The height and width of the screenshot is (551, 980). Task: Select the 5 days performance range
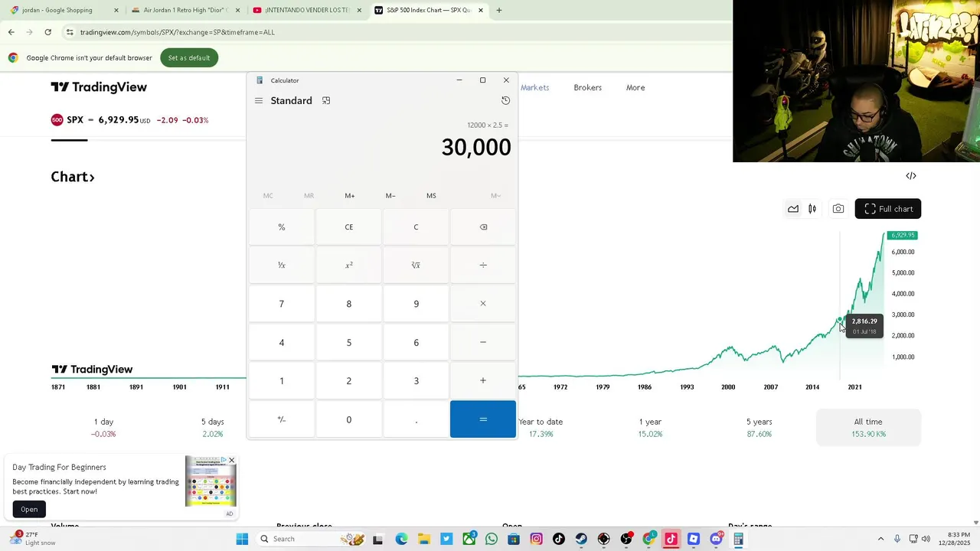click(x=213, y=427)
